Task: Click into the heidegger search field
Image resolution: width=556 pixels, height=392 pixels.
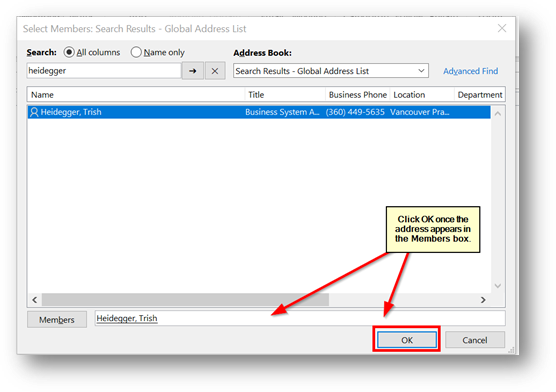Action: 104,71
